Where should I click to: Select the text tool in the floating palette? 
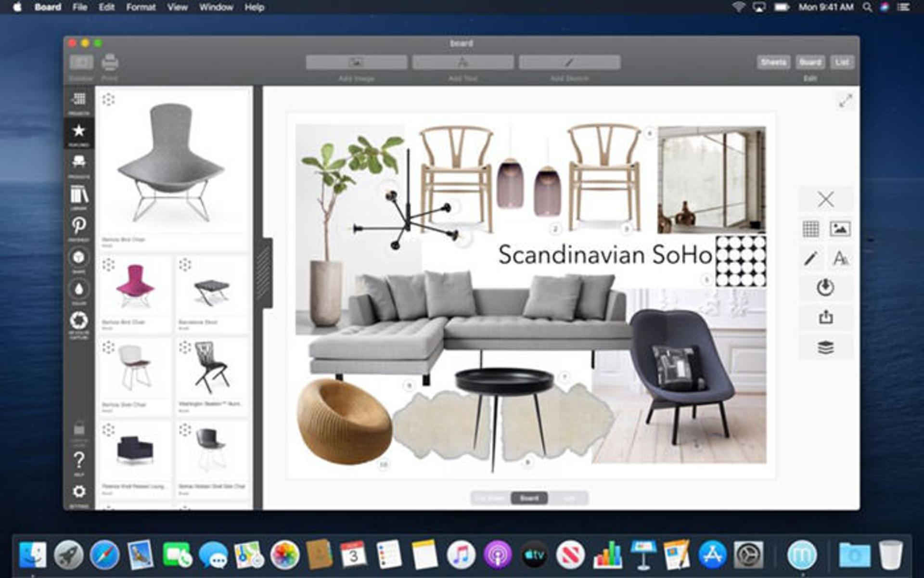click(x=840, y=258)
